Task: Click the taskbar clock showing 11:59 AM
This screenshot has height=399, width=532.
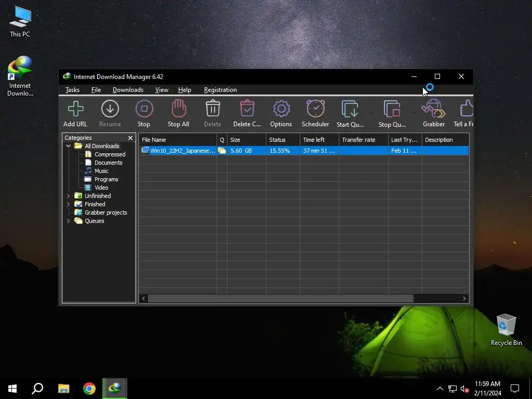Action: (x=487, y=389)
